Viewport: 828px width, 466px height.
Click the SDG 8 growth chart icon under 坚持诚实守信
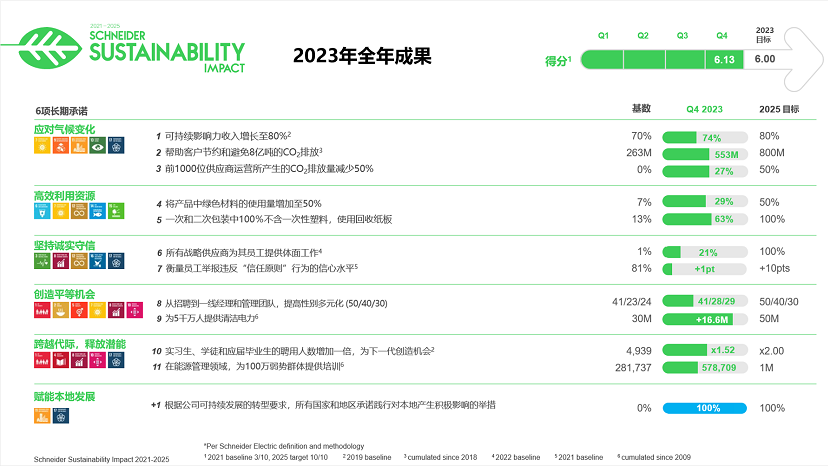[61, 260]
